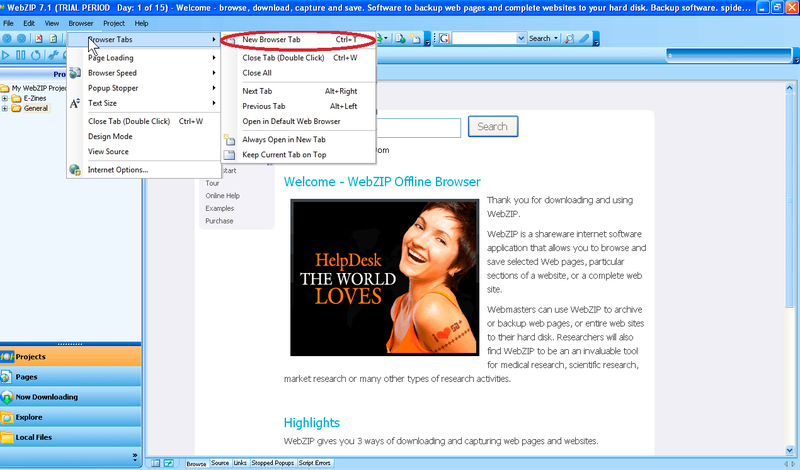Click the green-arrow window icon in status bar

point(168,463)
